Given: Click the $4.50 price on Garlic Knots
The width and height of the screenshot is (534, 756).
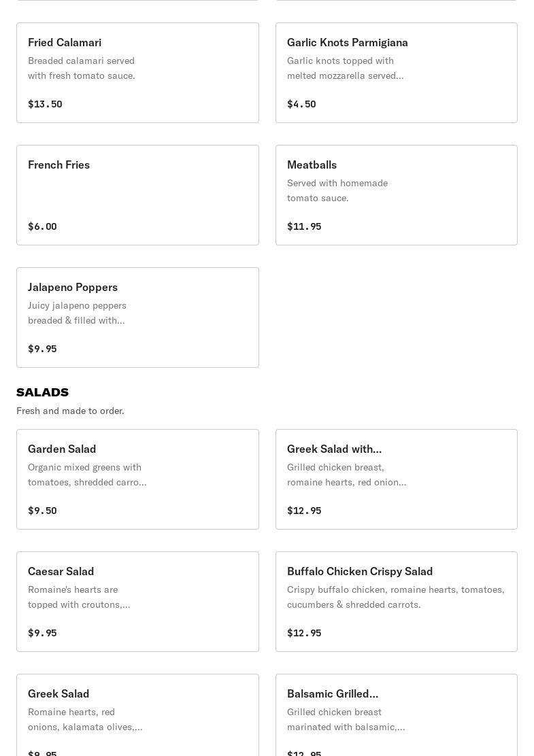Looking at the screenshot, I should pos(301,104).
